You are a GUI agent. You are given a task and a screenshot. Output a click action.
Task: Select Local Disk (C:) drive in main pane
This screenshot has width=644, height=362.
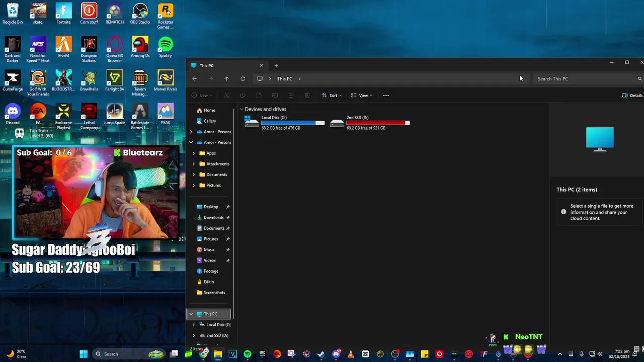click(285, 123)
